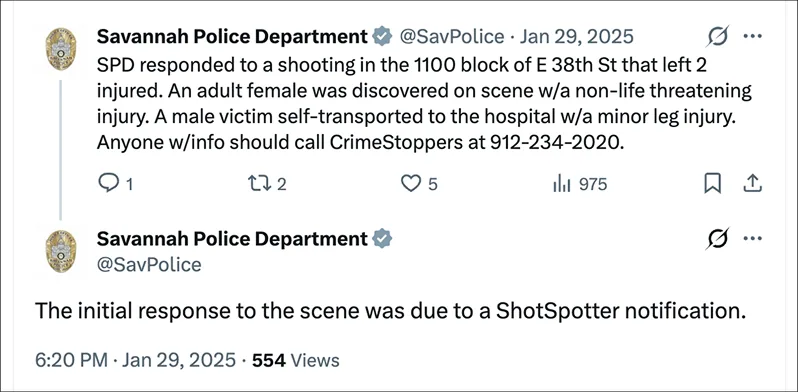798x392 pixels.
Task: Open the three-dot menu on the second tweet
Action: click(752, 238)
